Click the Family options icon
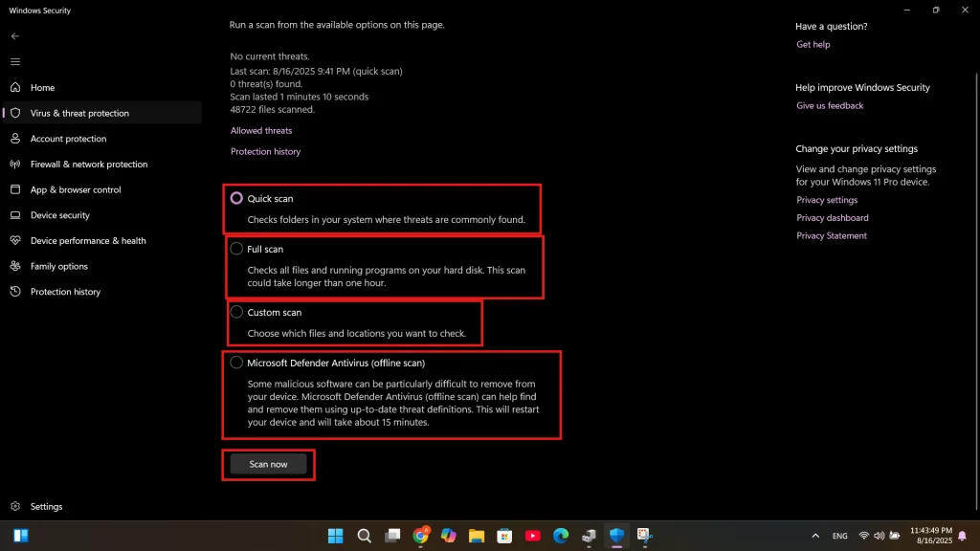Screen dimensions: 980x551 (14, 266)
